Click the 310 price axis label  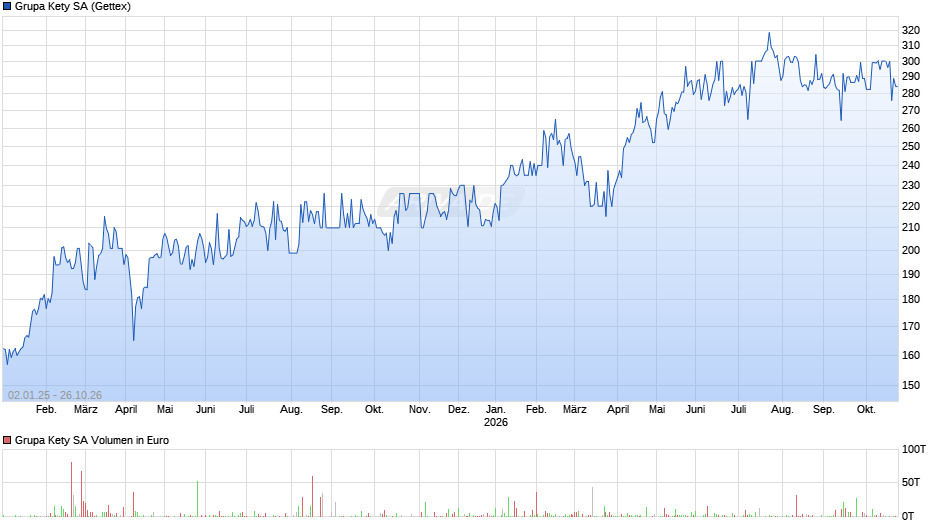911,46
